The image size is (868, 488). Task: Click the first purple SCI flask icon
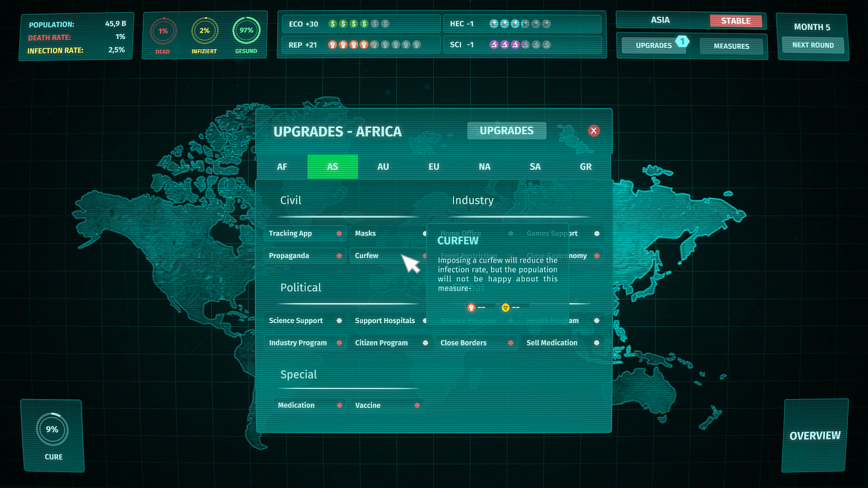click(494, 45)
